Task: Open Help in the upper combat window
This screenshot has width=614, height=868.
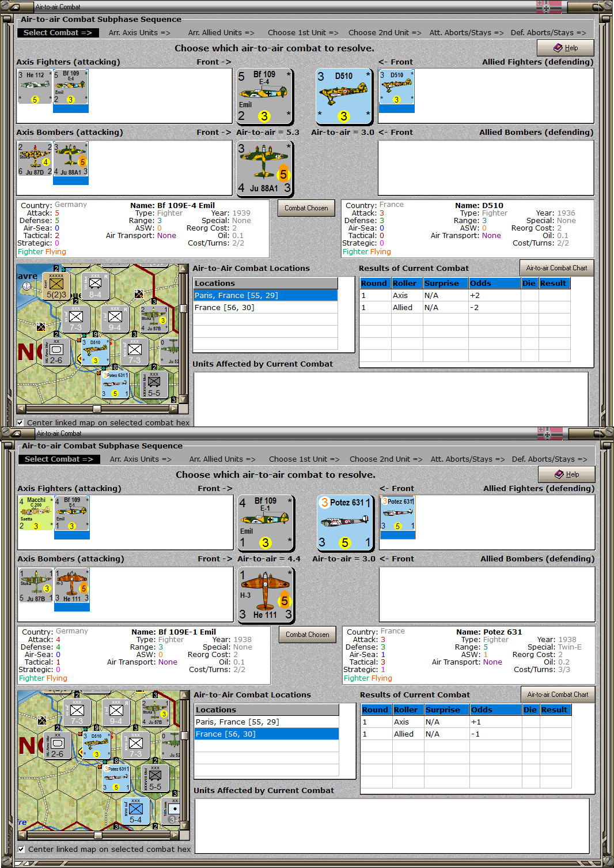Action: [566, 48]
